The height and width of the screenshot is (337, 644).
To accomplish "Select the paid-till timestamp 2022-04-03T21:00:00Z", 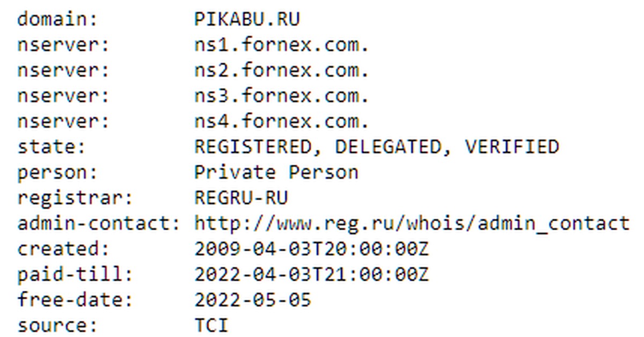I will (311, 274).
